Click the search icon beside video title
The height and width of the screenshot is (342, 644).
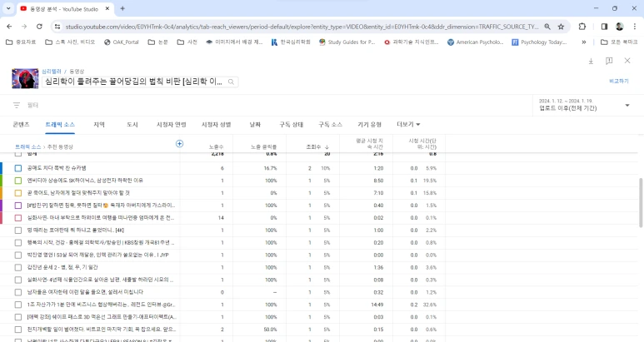(x=232, y=82)
